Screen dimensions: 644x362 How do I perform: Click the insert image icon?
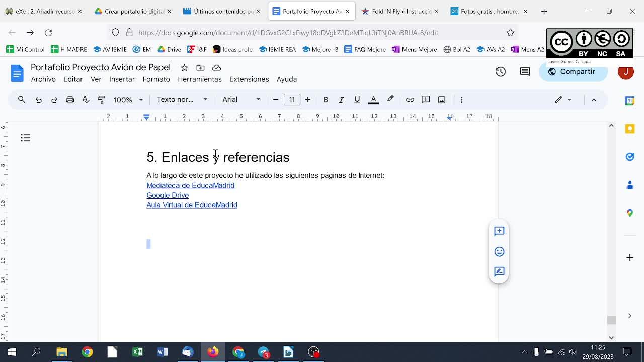[441, 100]
